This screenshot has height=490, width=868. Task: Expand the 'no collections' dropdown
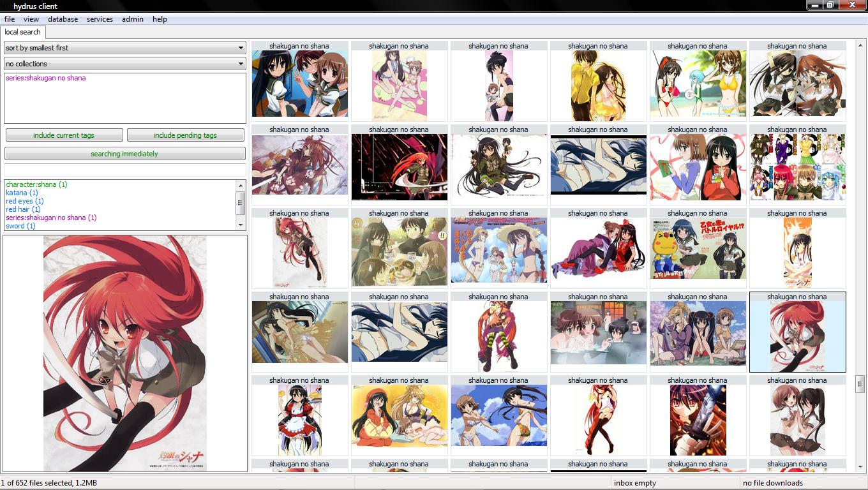click(x=125, y=64)
